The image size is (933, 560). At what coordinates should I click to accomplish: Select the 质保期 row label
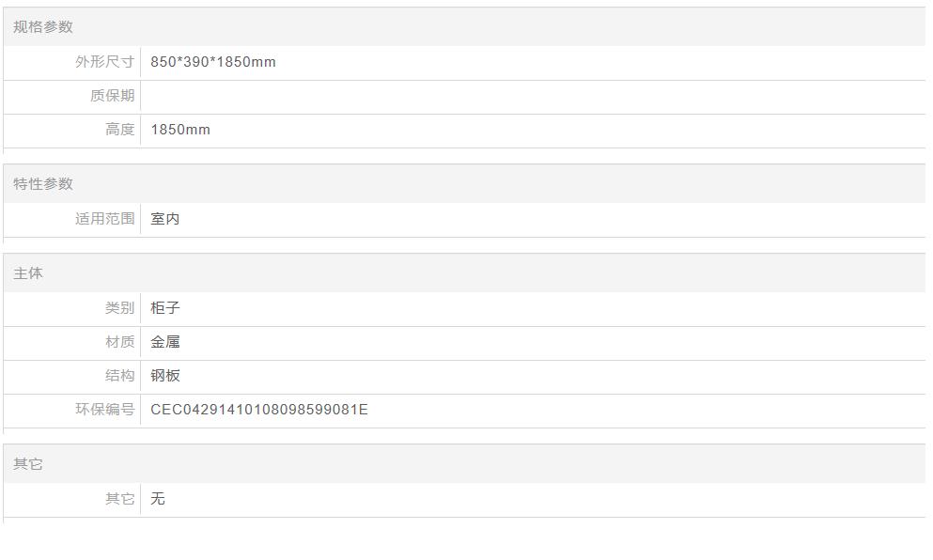pos(113,96)
